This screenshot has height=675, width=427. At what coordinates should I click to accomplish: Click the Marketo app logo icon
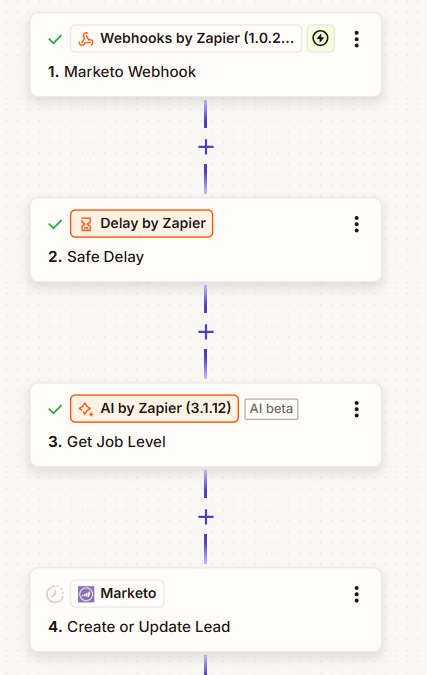point(86,594)
